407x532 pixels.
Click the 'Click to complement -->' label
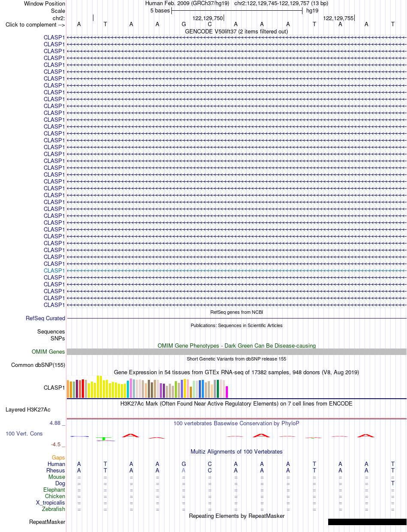(35, 24)
